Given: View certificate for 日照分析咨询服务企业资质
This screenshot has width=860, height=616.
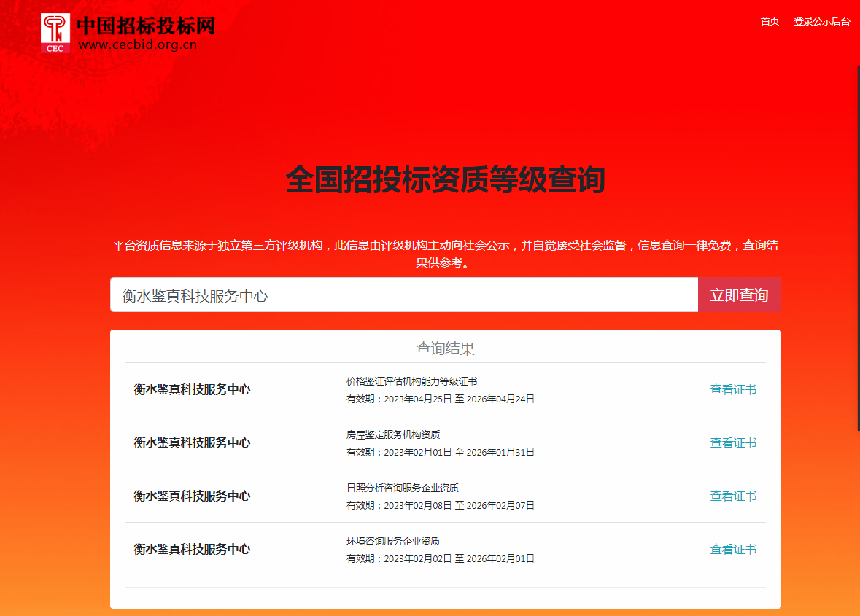Looking at the screenshot, I should click(x=733, y=496).
